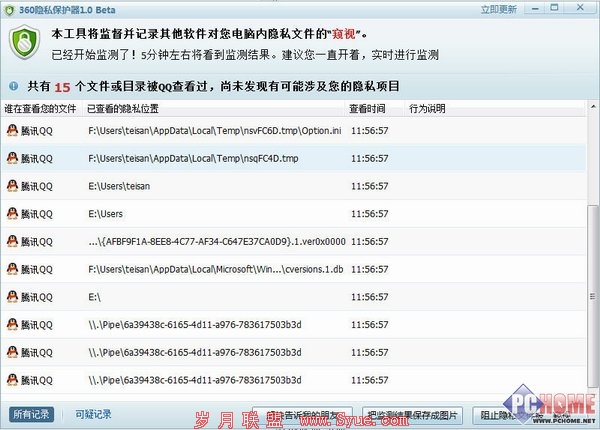Select path ending in cversions.1.db
The height and width of the screenshot is (430, 600).
coord(215,269)
